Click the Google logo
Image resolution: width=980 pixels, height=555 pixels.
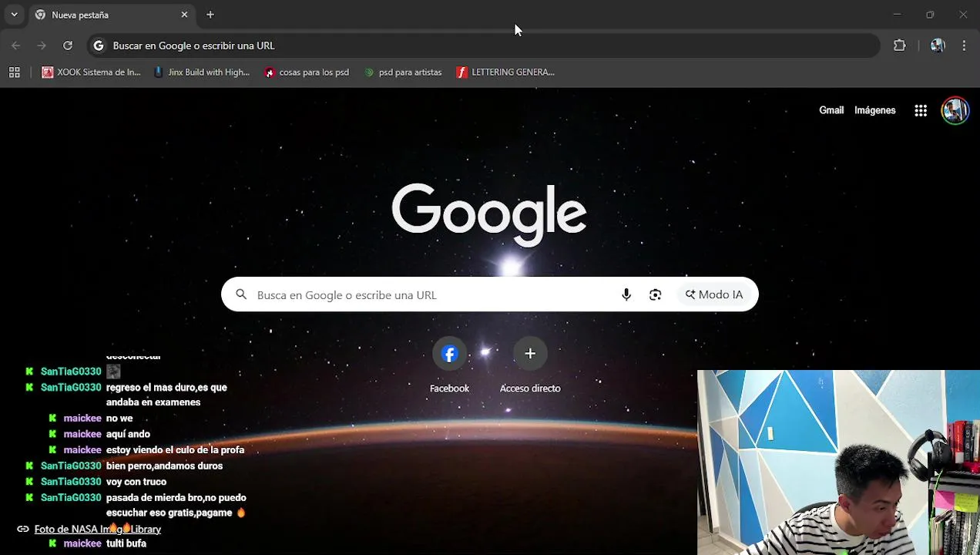tap(489, 214)
